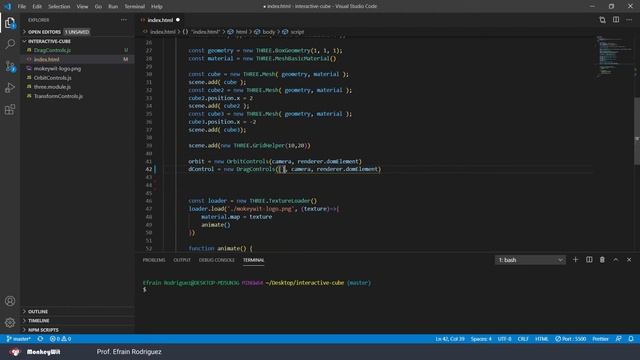The height and width of the screenshot is (360, 640).
Task: Show errors and warnings count
Action: click(x=60, y=339)
